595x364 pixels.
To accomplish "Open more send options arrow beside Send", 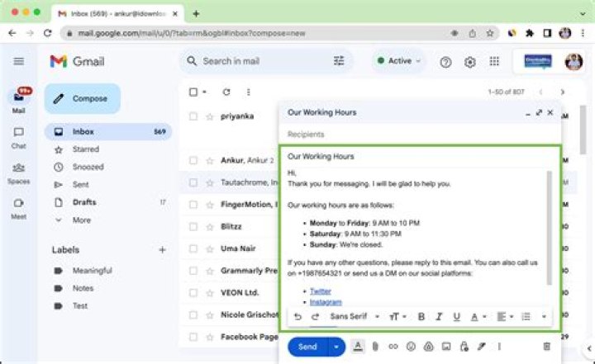I will 336,347.
